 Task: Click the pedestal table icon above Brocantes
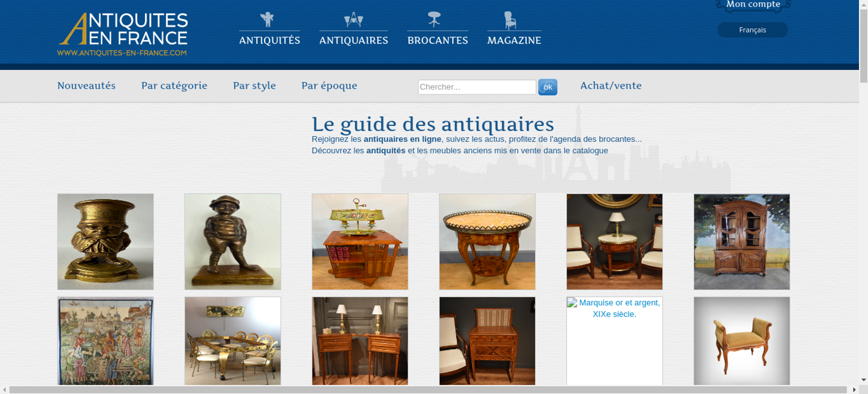click(x=434, y=19)
